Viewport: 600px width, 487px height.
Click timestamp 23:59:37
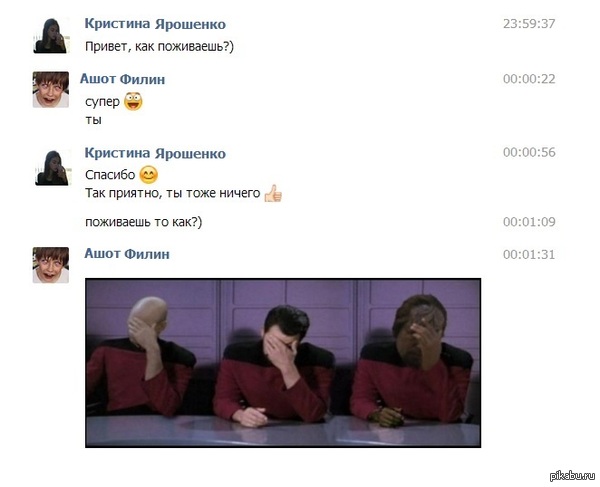click(529, 24)
